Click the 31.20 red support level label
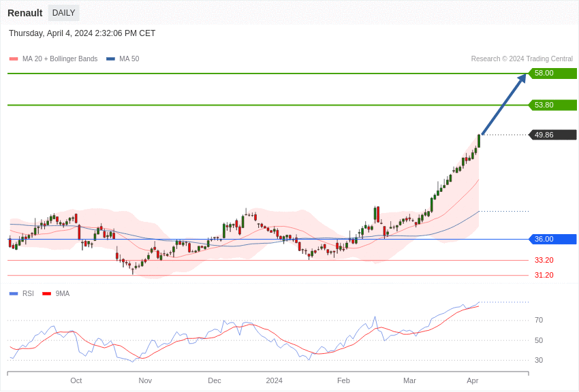Viewport: 579px width, 392px height. pos(544,275)
